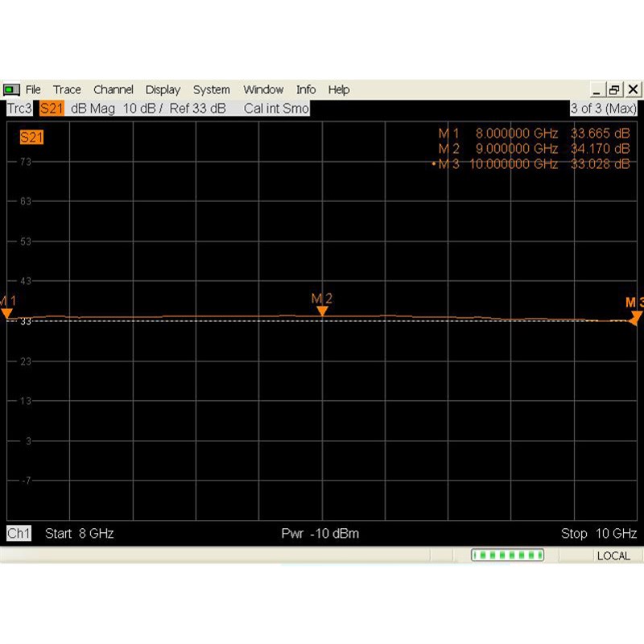Image resolution: width=644 pixels, height=644 pixels.
Task: Click the M 3 10.000000 GHz readout row
Action: [x=530, y=164]
